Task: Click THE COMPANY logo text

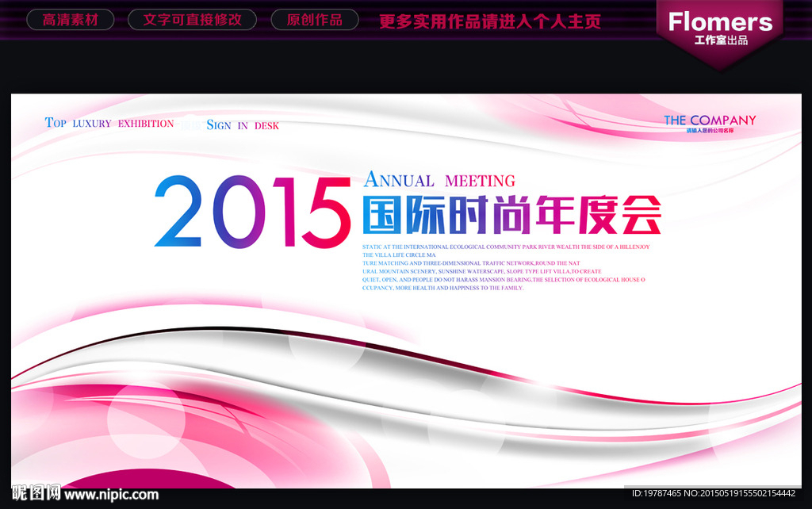Action: point(710,121)
